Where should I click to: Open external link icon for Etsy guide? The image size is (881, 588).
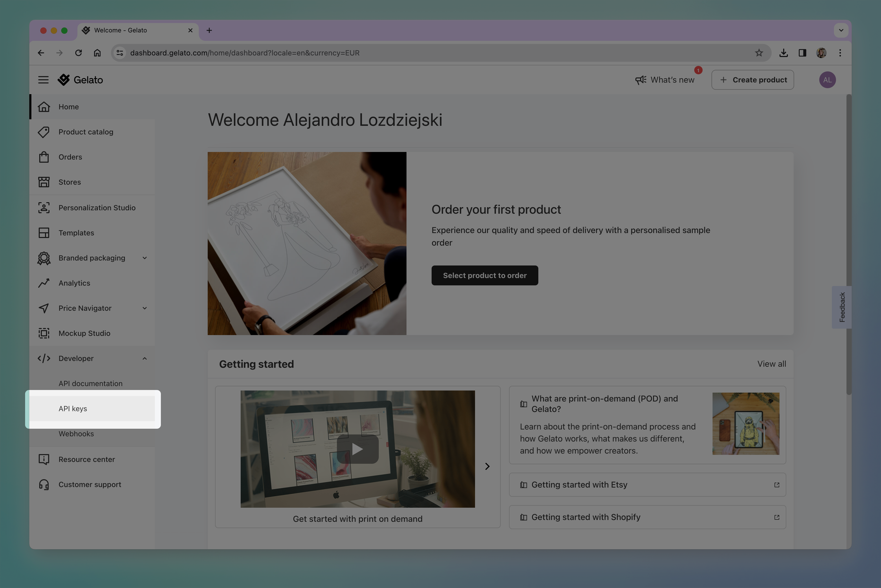coord(776,485)
